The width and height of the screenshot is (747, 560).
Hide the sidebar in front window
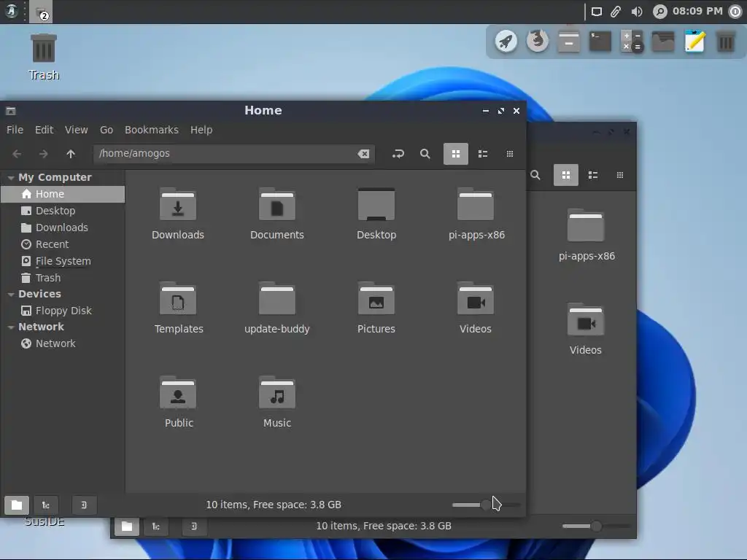[x=84, y=505]
